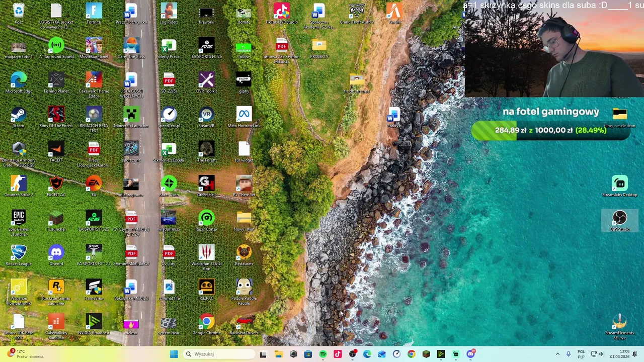The image size is (644, 362).
Task: Open the Log Riders game shortcut
Action: 169,14
